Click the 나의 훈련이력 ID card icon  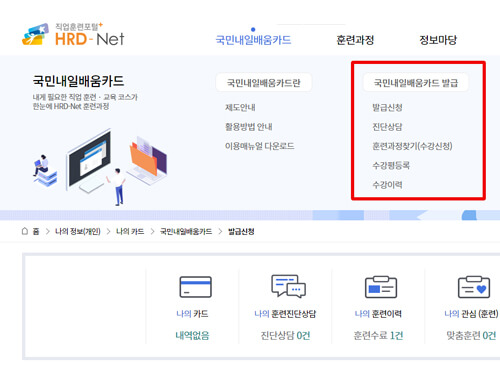point(381,287)
